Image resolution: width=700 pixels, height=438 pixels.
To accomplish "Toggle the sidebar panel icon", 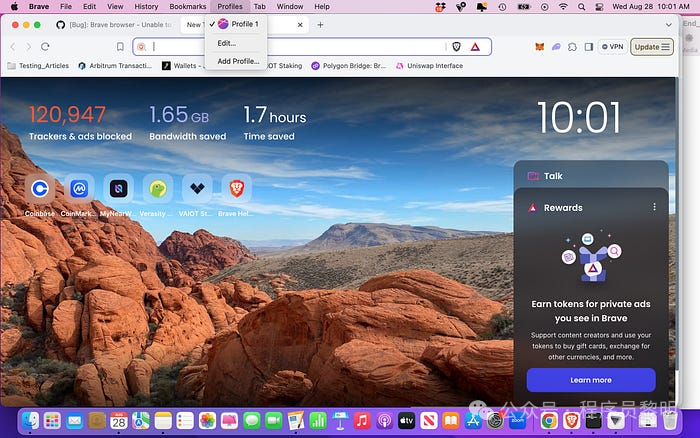I will [x=589, y=47].
